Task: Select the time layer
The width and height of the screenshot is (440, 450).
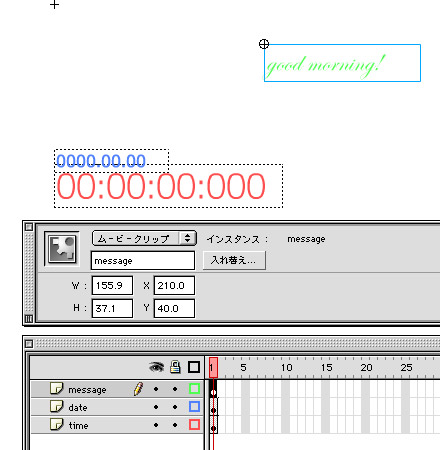Action: tap(117, 425)
